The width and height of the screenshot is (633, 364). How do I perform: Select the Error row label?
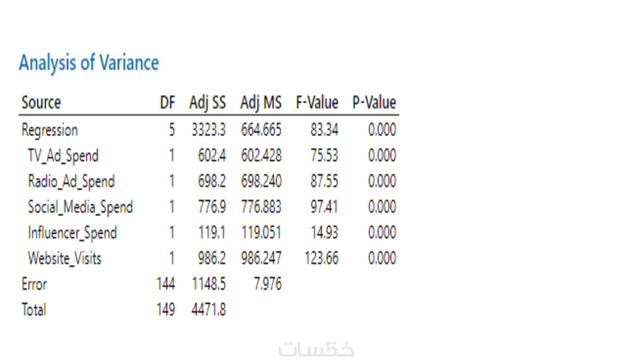[x=34, y=284]
